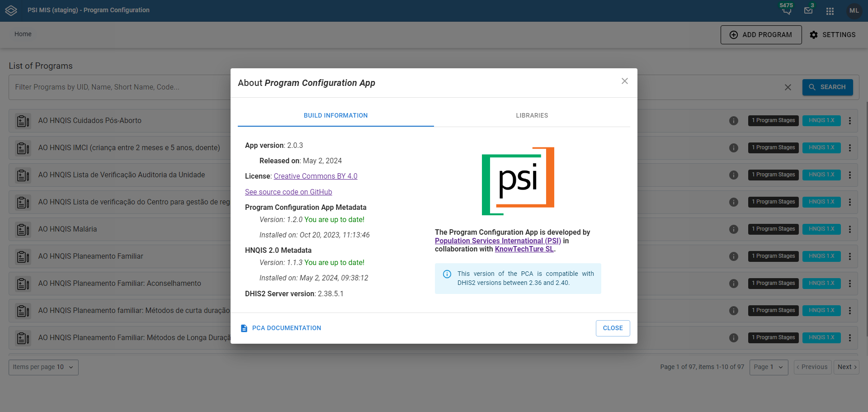
Task: Open the ML user avatar menu
Action: [x=854, y=10]
